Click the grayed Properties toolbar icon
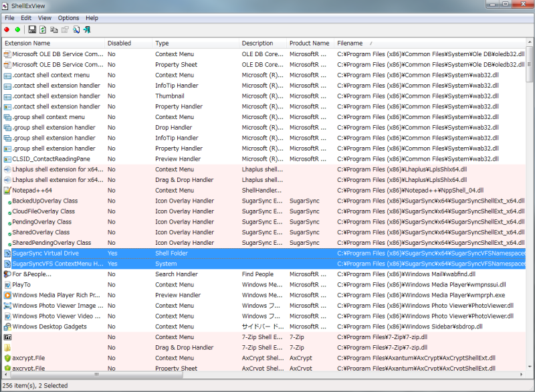Screen dimensions: 535x392 (65, 29)
